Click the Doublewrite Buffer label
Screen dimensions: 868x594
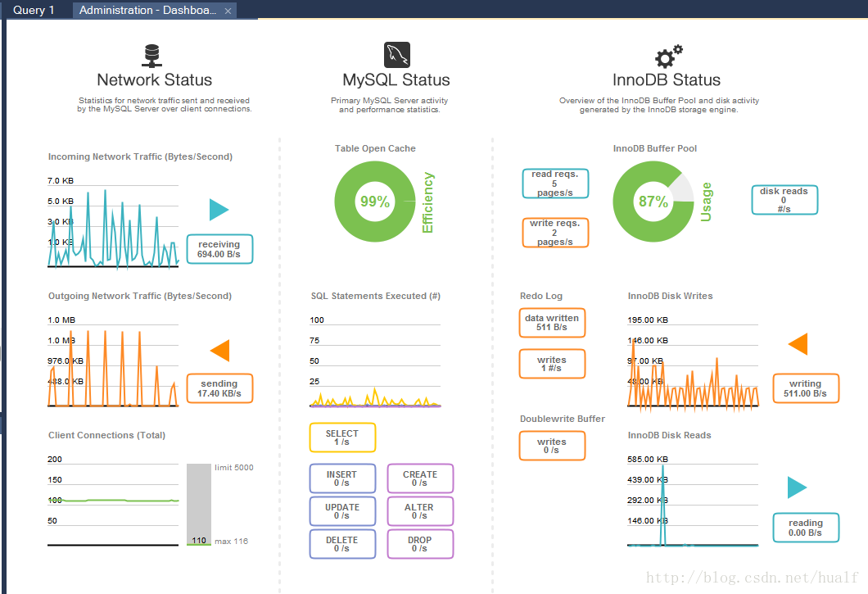[563, 419]
